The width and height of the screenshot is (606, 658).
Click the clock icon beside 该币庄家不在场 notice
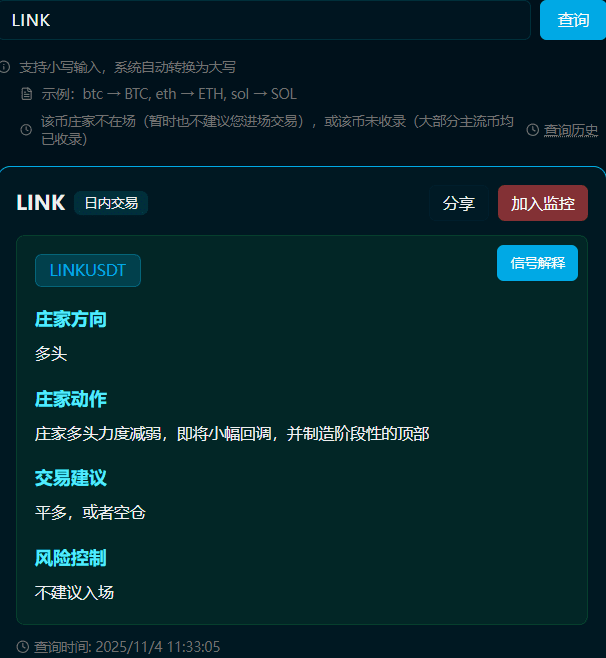point(26,130)
